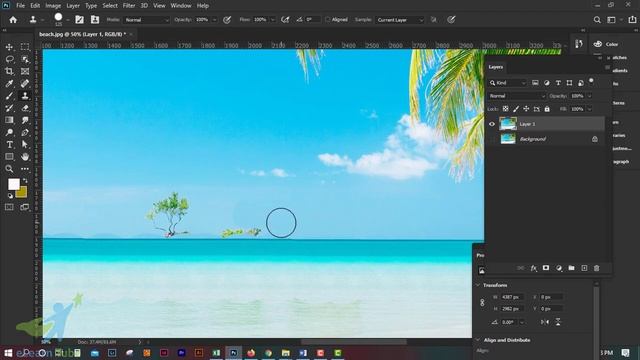The width and height of the screenshot is (640, 360).
Task: Click the foreground color swatch
Action: (13, 184)
